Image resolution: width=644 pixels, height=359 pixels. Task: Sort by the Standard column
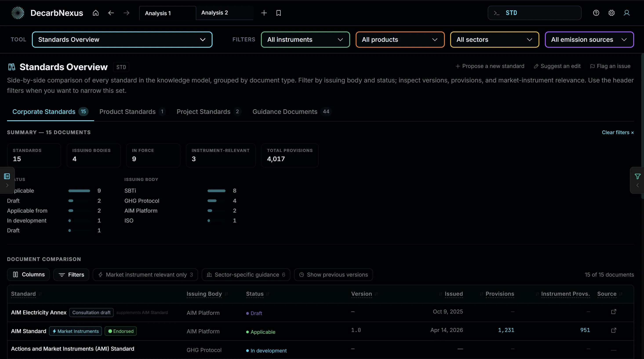coord(26,294)
